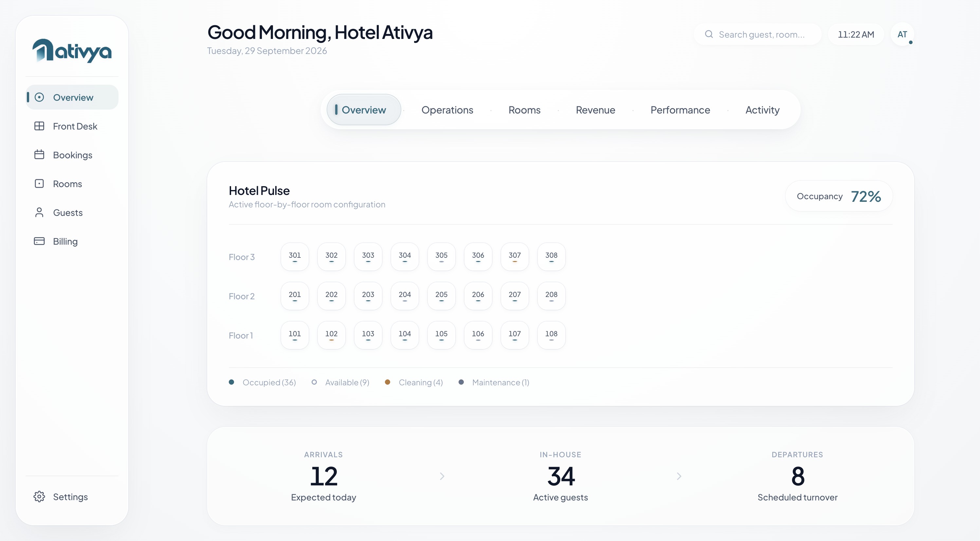Click chevron between Arrivals and In-House
This screenshot has width=980, height=541.
click(x=442, y=476)
